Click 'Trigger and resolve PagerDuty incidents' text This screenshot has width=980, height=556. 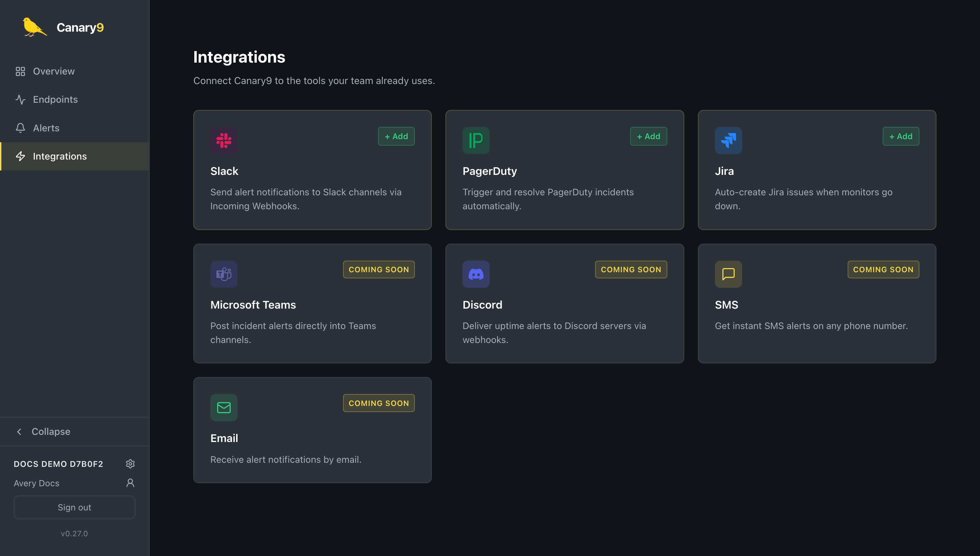(x=548, y=199)
